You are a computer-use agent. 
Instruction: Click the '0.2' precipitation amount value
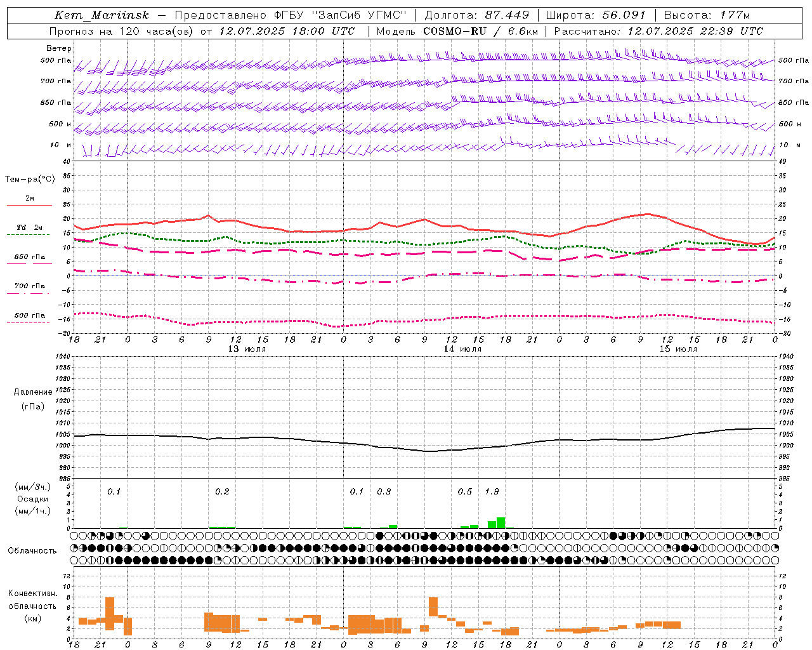click(222, 492)
